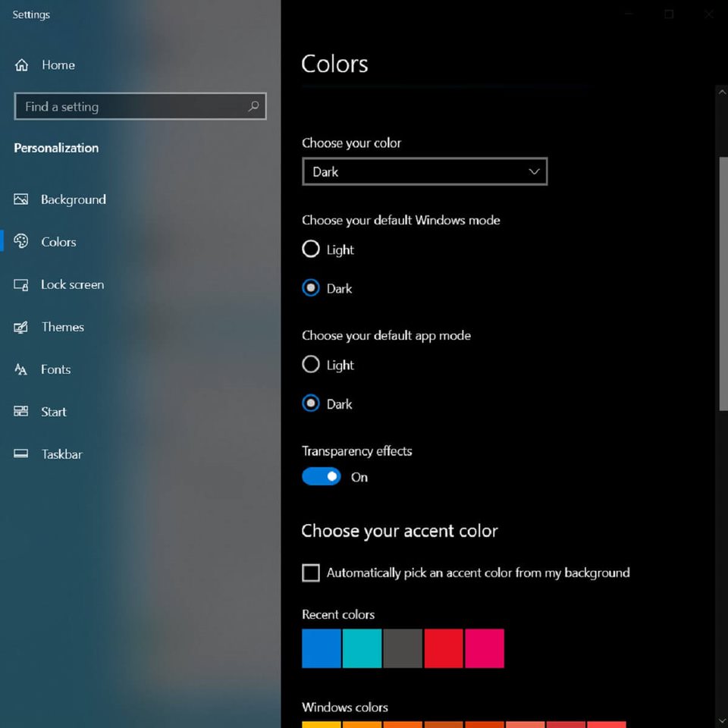728x728 pixels.
Task: Click the Home icon in sidebar
Action: [21, 65]
